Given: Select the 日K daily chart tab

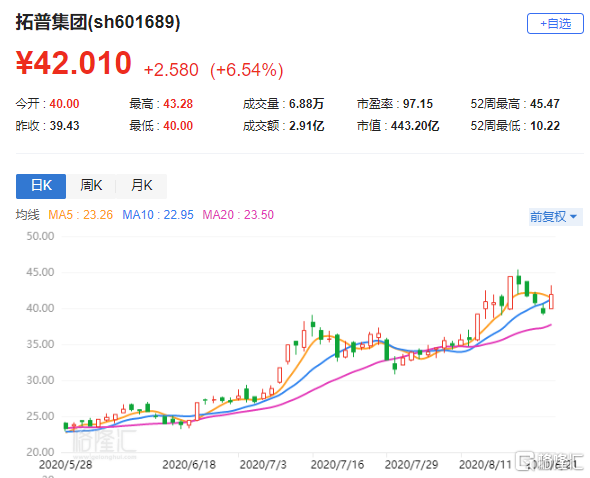Looking at the screenshot, I should [41, 186].
